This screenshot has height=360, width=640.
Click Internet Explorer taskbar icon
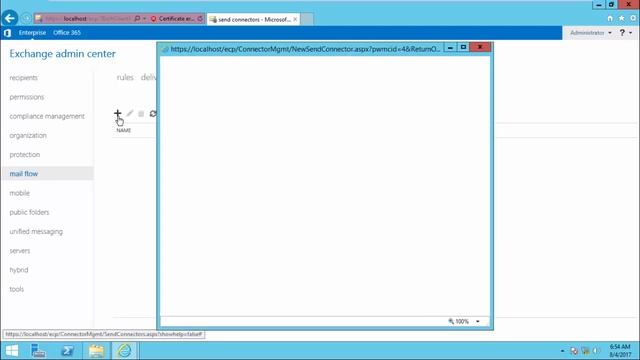pos(124,351)
